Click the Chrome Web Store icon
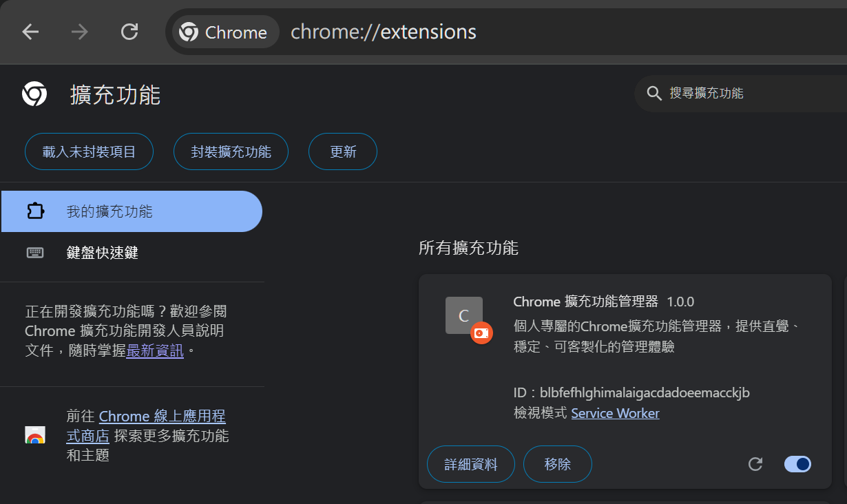847x504 pixels. (35, 435)
